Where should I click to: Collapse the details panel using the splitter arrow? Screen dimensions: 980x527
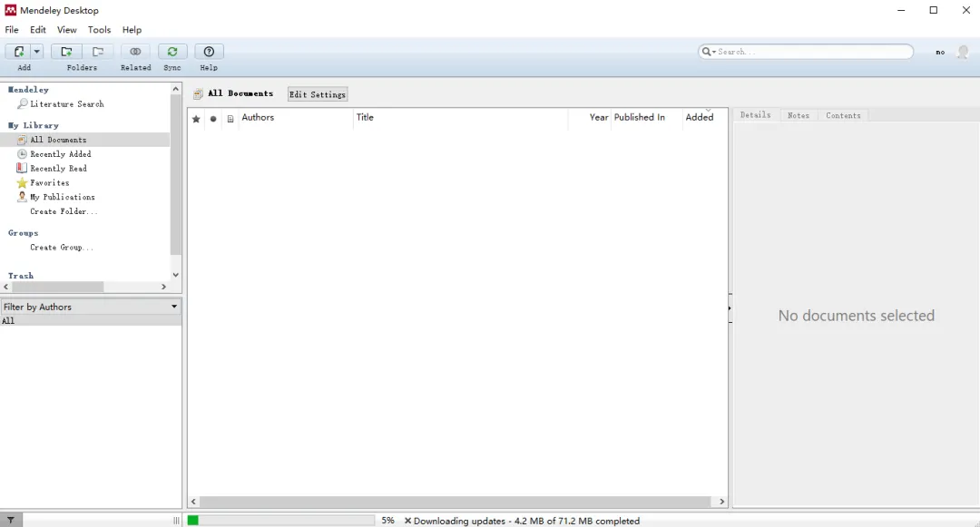point(730,308)
